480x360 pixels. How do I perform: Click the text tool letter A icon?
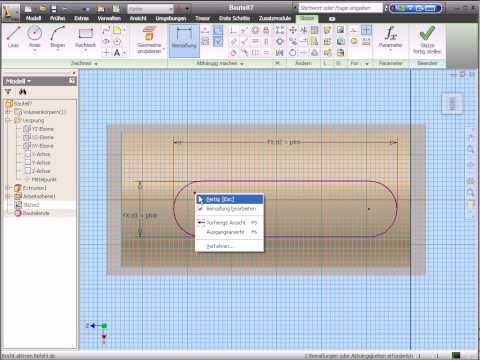pyautogui.click(x=117, y=53)
